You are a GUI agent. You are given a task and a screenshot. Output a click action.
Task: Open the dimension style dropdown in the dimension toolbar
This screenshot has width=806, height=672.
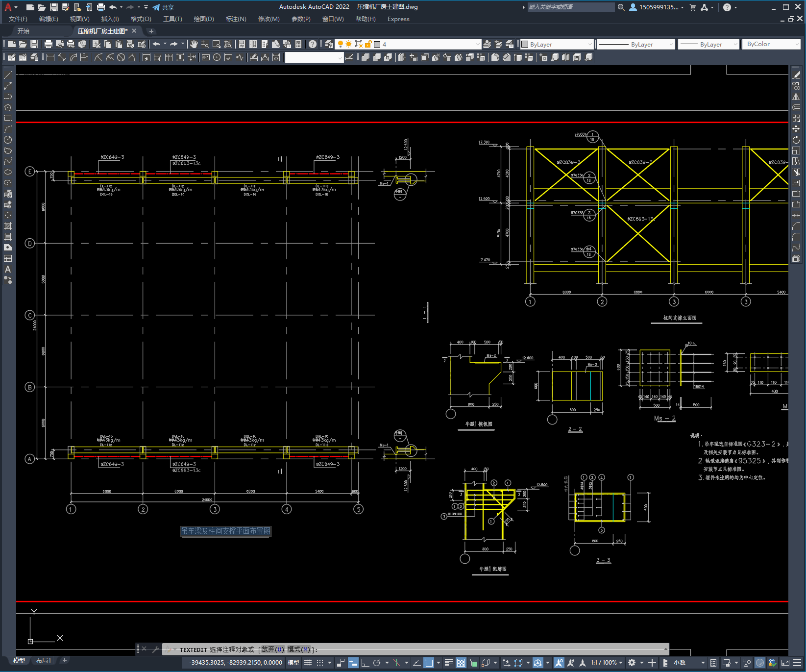314,57
